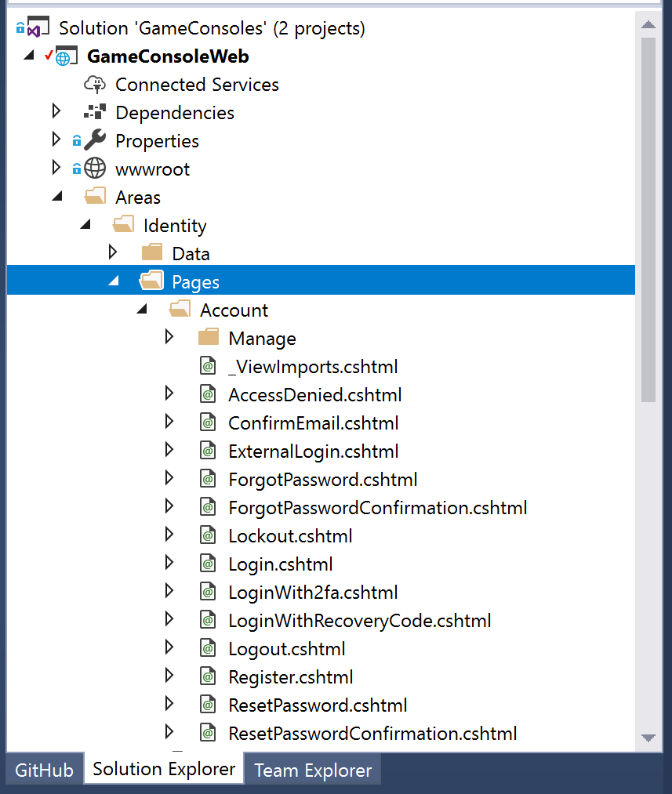This screenshot has height=794, width=672.
Task: Click the Register.cshtml file icon
Action: (208, 676)
